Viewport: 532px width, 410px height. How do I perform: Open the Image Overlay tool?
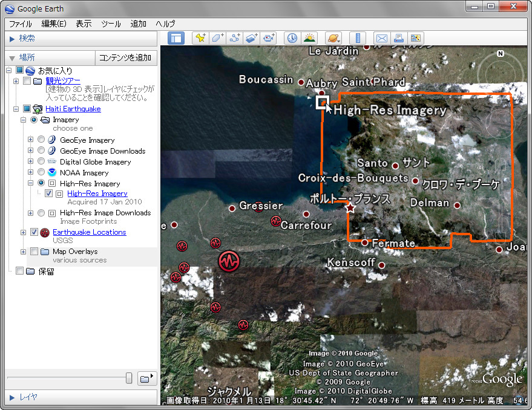[251, 37]
